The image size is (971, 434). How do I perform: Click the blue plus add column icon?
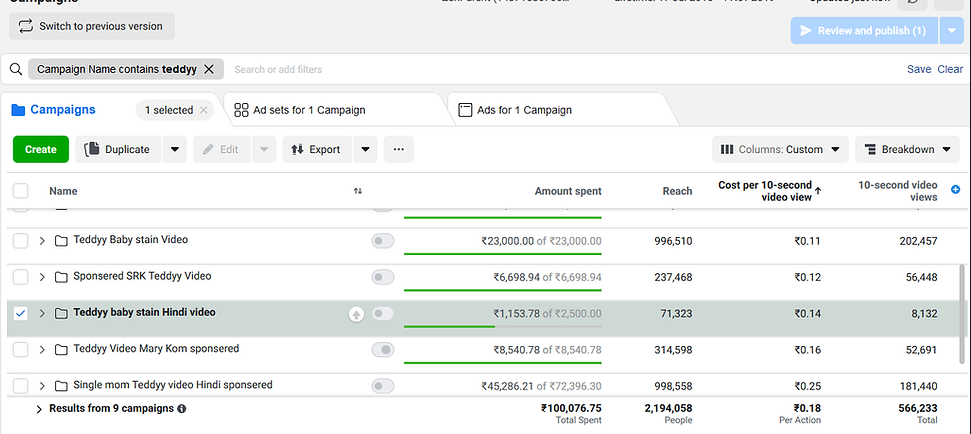click(x=955, y=190)
